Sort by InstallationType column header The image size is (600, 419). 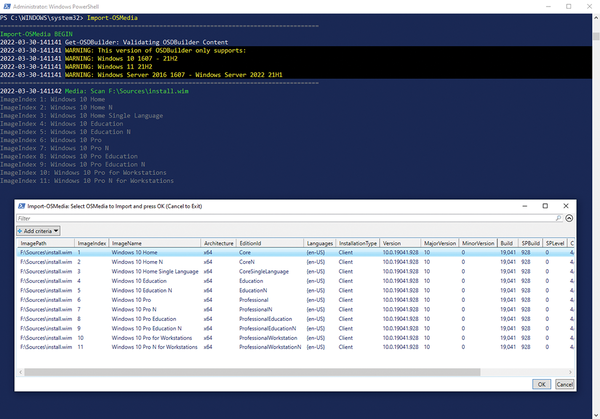(x=357, y=243)
